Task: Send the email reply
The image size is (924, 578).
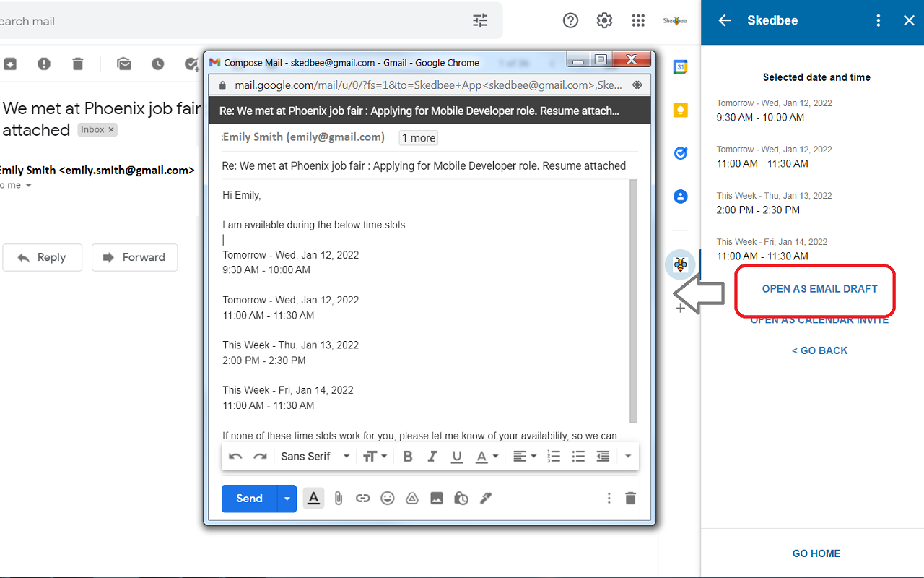Action: pos(249,499)
